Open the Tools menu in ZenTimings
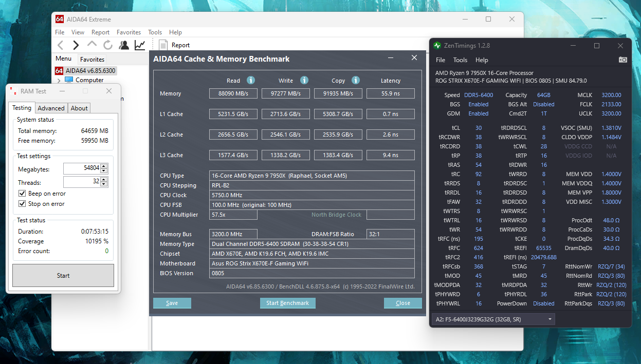 (x=460, y=60)
